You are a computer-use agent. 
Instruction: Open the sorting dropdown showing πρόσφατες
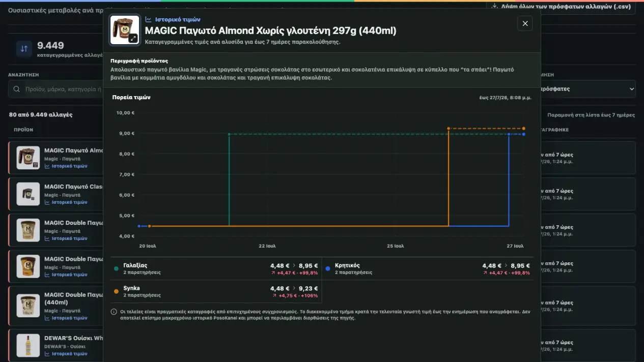pos(587,89)
